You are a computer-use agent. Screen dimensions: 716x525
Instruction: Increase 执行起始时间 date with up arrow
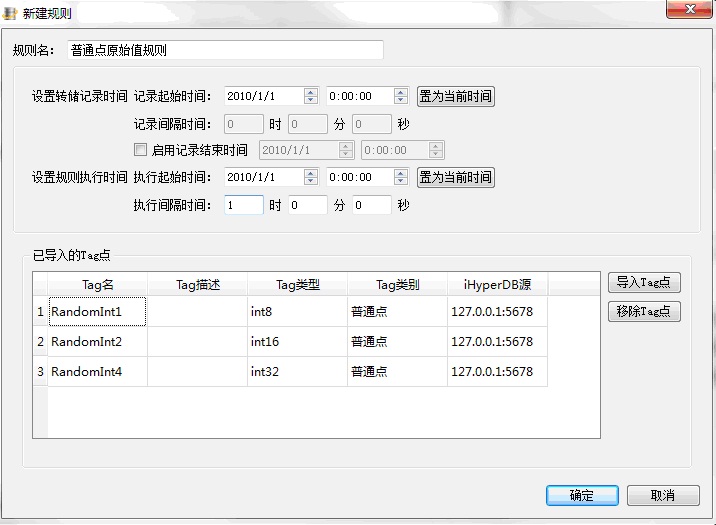tap(311, 173)
